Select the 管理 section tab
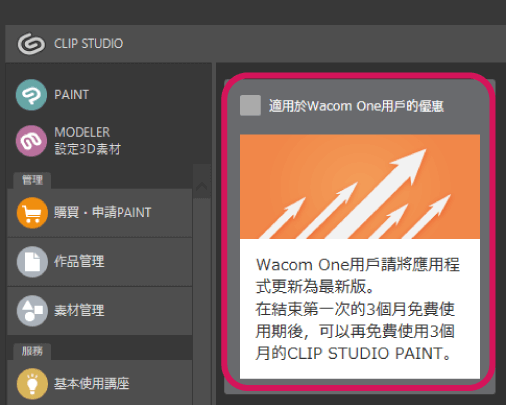Image resolution: width=506 pixels, height=405 pixels. pos(32,180)
